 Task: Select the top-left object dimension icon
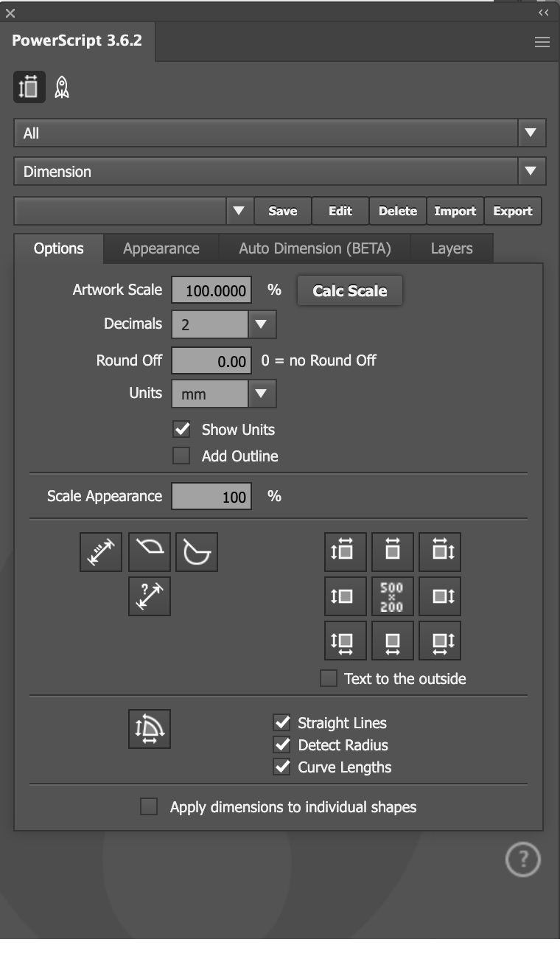[346, 552]
